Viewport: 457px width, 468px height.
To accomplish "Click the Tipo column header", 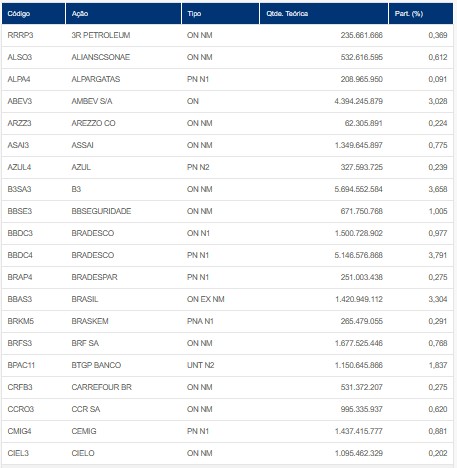I will 220,14.
